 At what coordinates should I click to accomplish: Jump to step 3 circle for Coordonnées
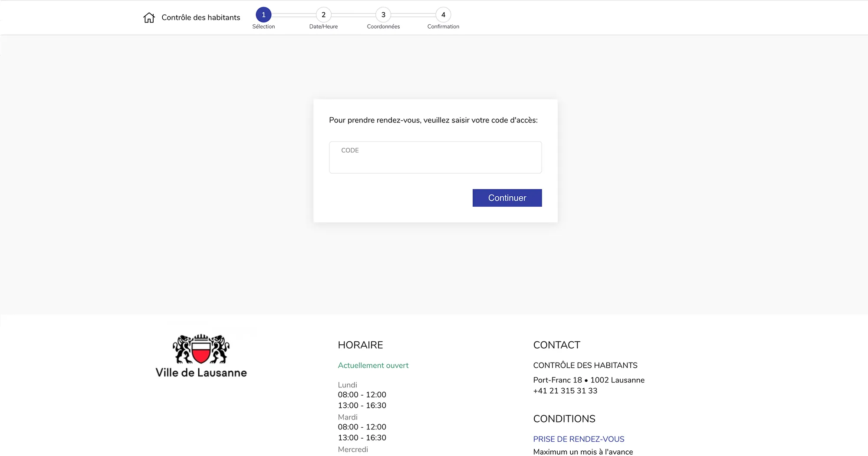(x=383, y=15)
